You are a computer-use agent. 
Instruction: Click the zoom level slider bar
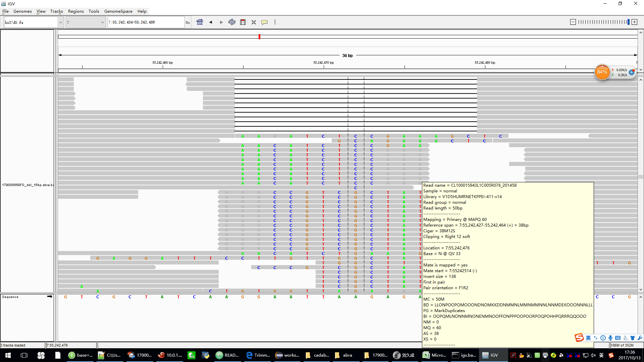tap(603, 22)
